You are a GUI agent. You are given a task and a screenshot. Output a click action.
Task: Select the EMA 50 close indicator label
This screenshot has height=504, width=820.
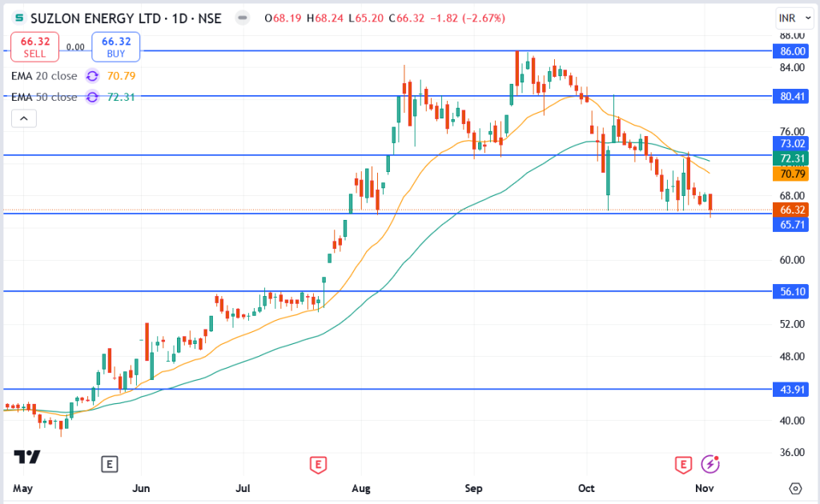(44, 97)
